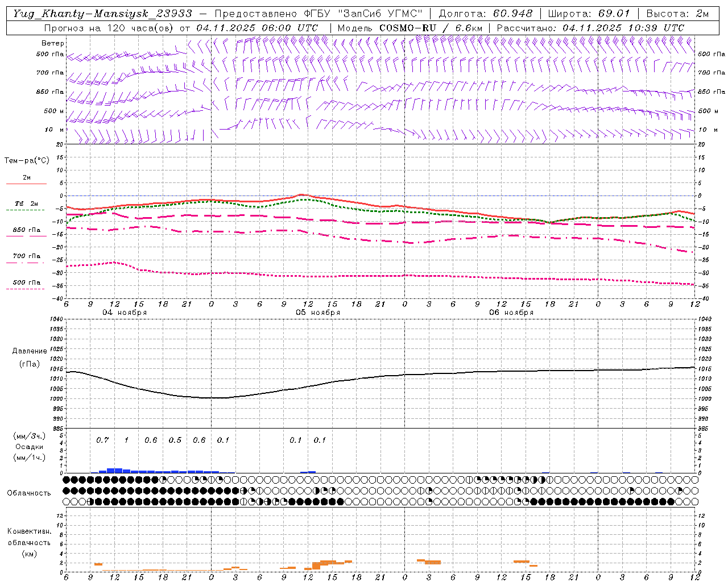Click the Конвективн. panel label
Image resolution: width=728 pixels, height=582 pixels.
click(x=29, y=531)
